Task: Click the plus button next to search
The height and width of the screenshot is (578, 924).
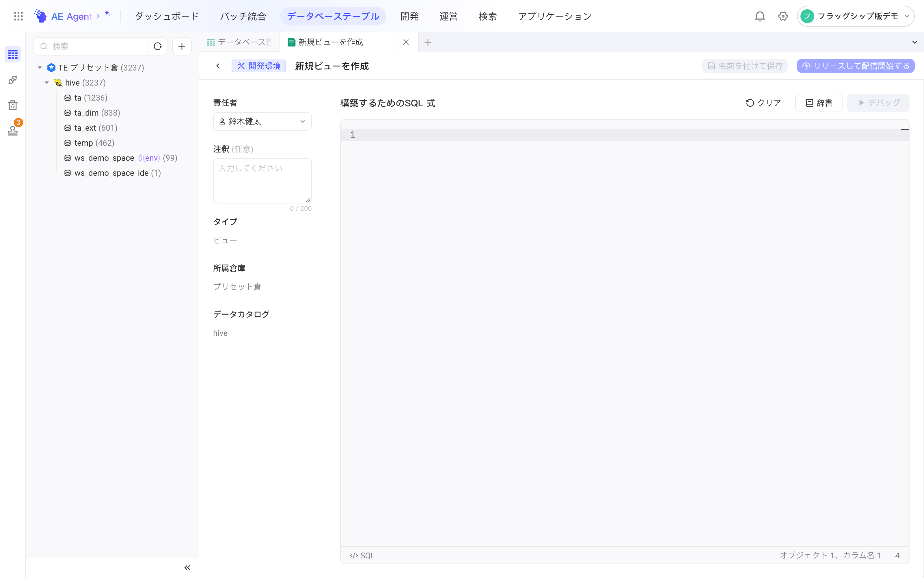Action: [x=182, y=46]
